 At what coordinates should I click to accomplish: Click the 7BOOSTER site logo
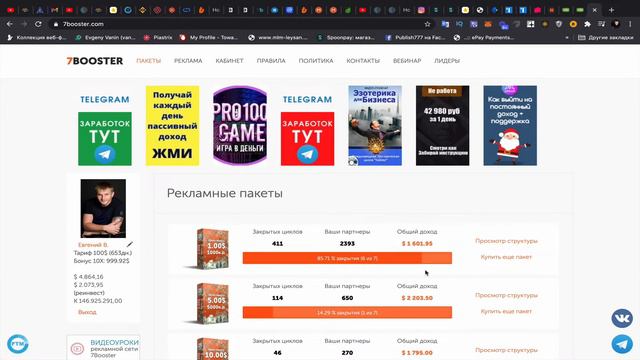click(x=95, y=61)
